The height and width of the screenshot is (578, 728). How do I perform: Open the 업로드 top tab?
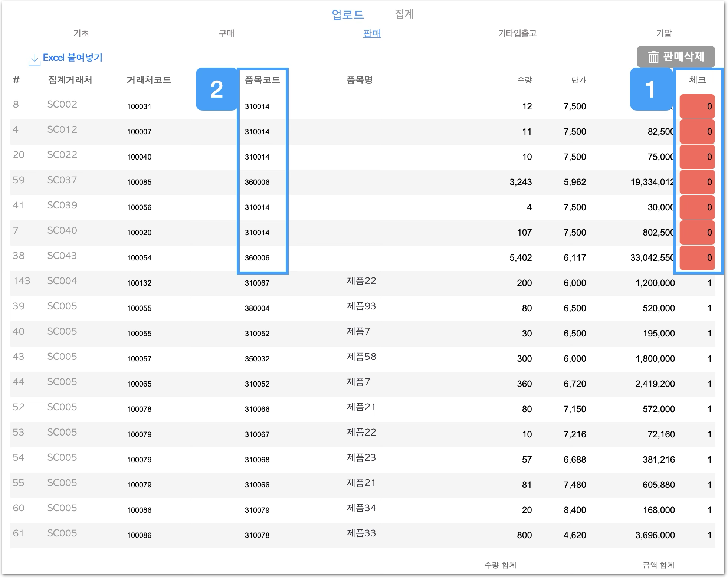(x=348, y=14)
